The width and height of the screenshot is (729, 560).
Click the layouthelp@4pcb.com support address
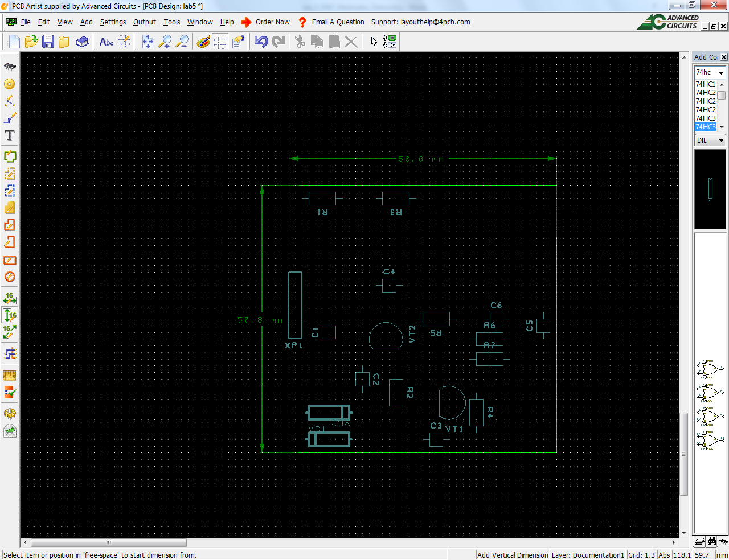[435, 22]
